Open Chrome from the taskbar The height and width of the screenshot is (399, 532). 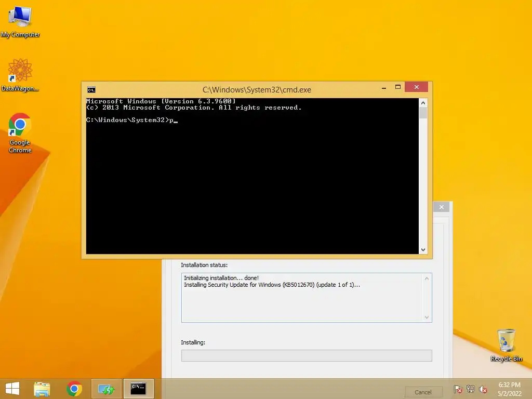(x=74, y=389)
